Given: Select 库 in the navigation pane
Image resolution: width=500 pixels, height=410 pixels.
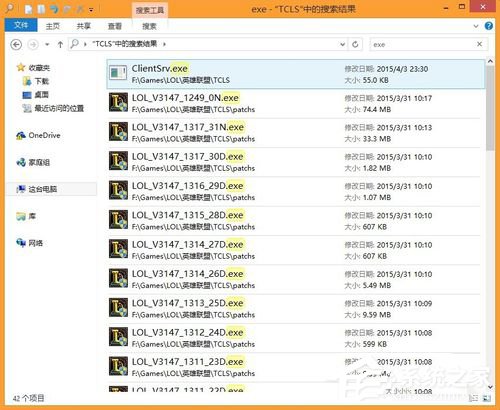Looking at the screenshot, I should click(x=32, y=216).
